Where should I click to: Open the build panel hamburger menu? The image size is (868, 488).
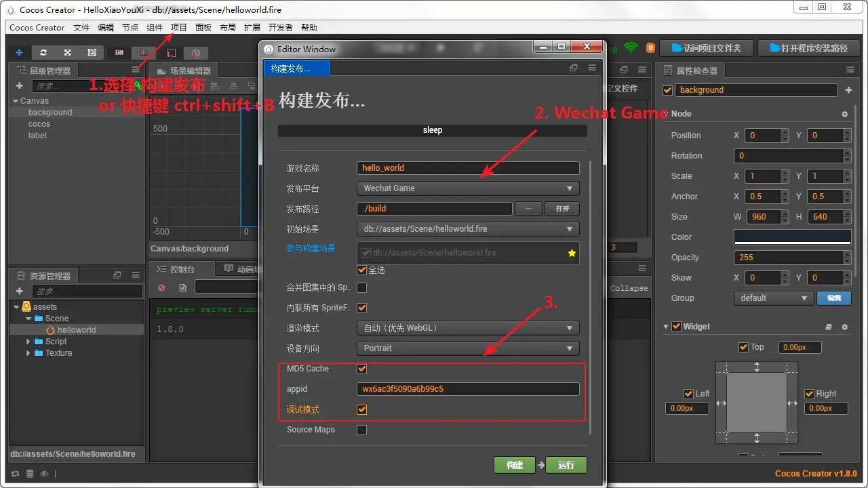592,68
